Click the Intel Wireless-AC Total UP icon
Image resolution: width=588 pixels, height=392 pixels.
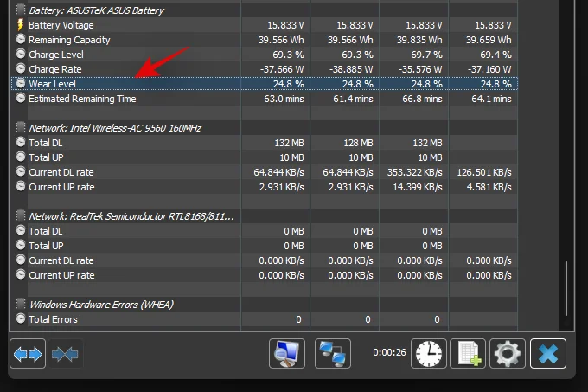pyautogui.click(x=21, y=157)
